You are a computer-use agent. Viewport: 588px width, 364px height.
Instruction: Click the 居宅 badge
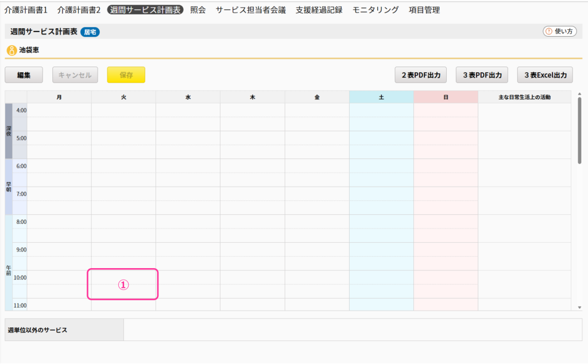[x=90, y=32]
